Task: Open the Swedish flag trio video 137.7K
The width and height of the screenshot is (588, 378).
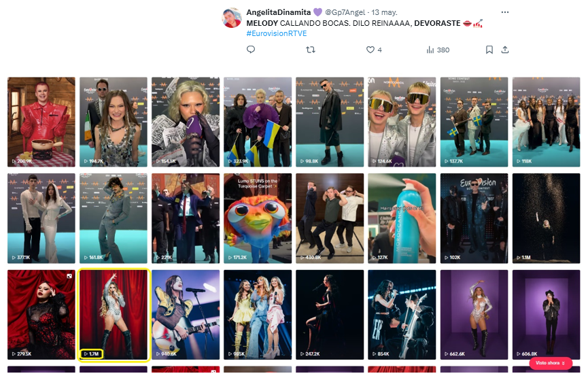Action: pyautogui.click(x=474, y=122)
